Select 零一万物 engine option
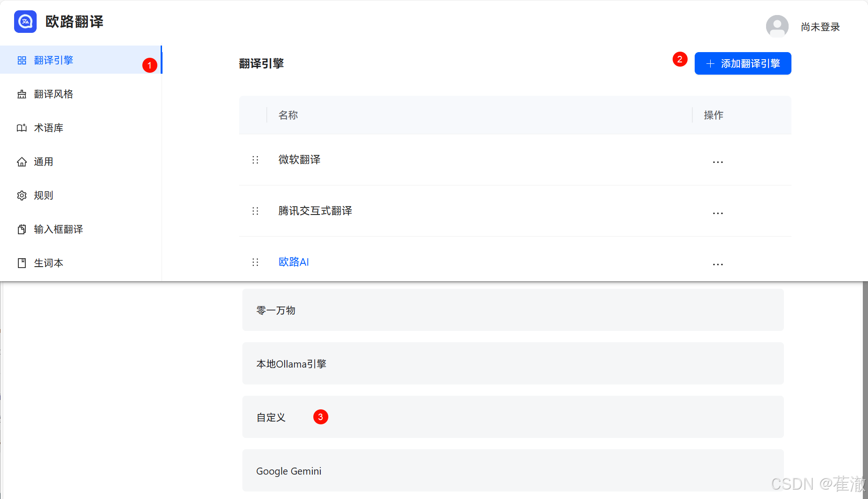Image resolution: width=868 pixels, height=499 pixels. point(513,310)
